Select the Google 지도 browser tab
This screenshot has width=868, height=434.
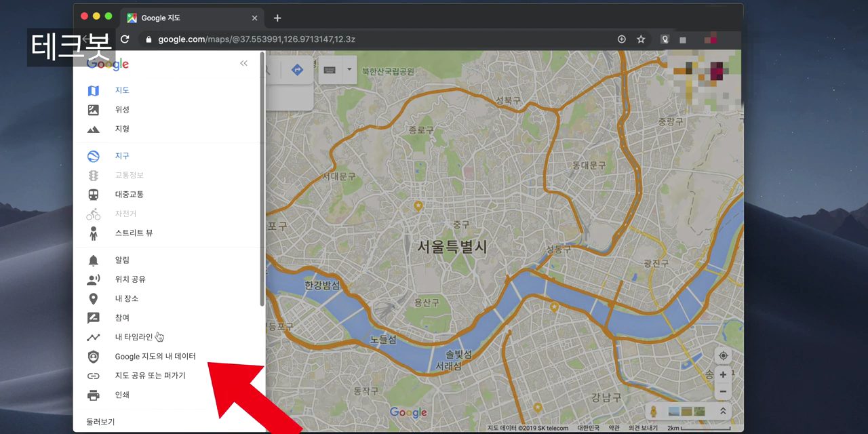193,18
